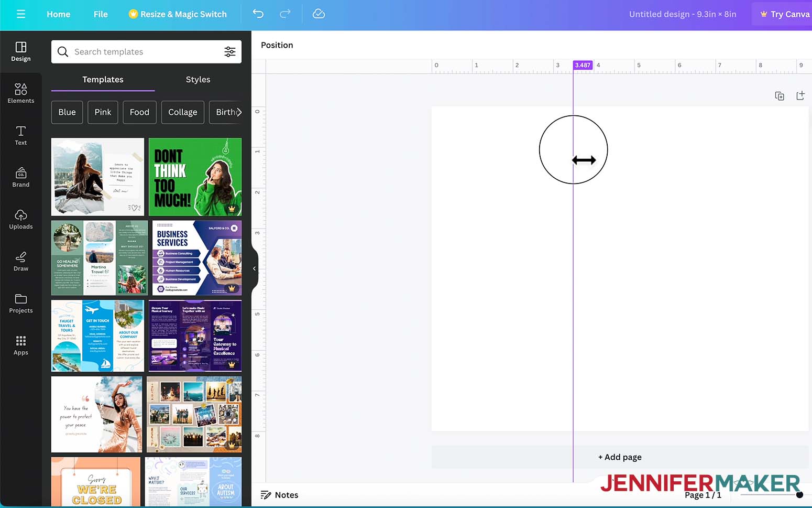This screenshot has width=812, height=508.
Task: Click the Undo arrow
Action: click(258, 14)
